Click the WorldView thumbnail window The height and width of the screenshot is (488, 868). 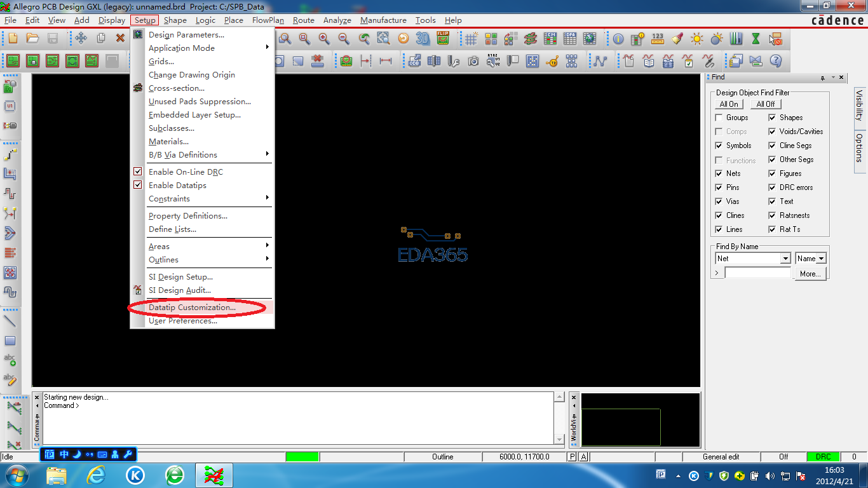point(641,419)
